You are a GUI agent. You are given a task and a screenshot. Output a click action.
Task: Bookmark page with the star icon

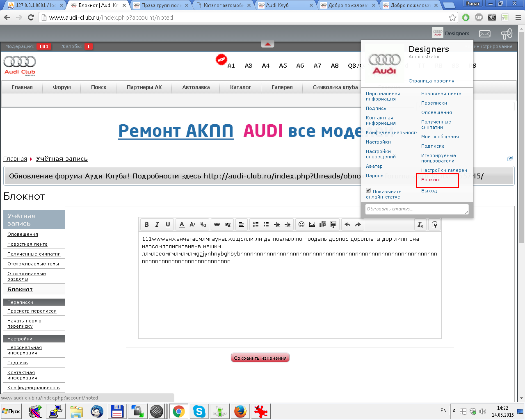tap(452, 17)
